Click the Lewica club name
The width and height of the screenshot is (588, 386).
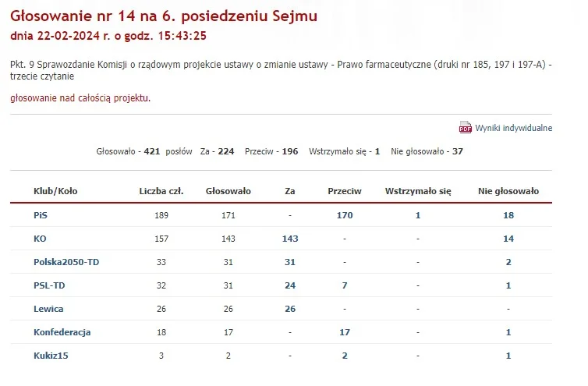[x=48, y=309]
